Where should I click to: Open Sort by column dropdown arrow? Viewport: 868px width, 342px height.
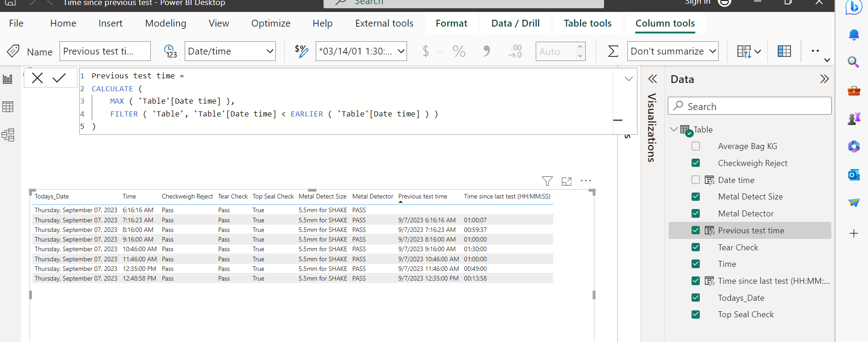(758, 52)
